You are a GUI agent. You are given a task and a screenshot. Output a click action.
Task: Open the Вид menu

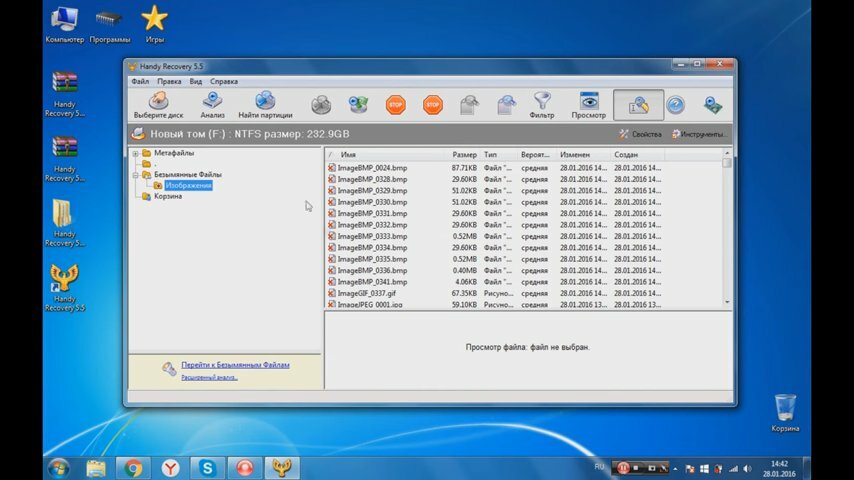pos(196,81)
